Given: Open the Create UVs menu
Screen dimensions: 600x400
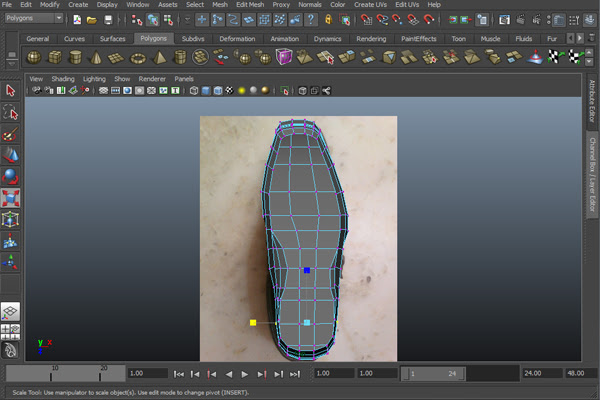Looking at the screenshot, I should [370, 5].
